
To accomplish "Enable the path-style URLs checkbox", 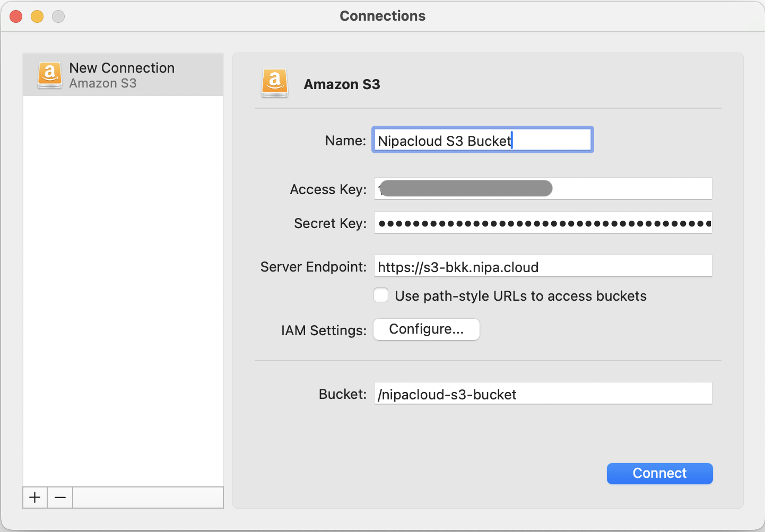I will (x=381, y=295).
